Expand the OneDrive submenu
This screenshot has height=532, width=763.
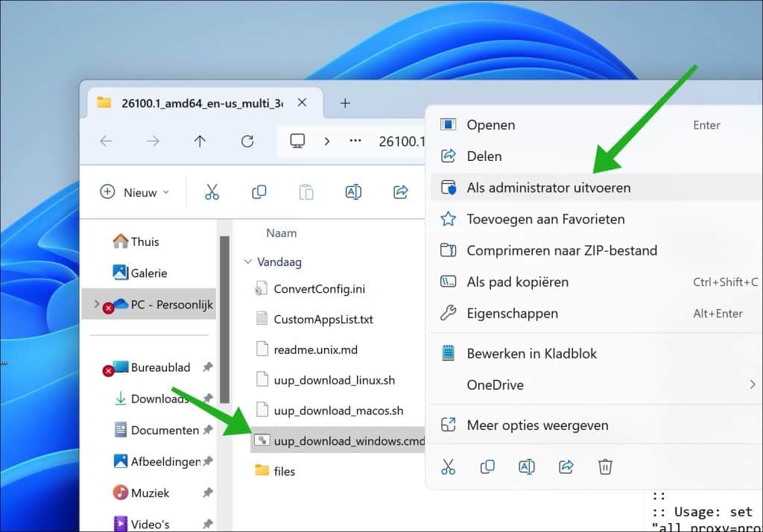[753, 384]
